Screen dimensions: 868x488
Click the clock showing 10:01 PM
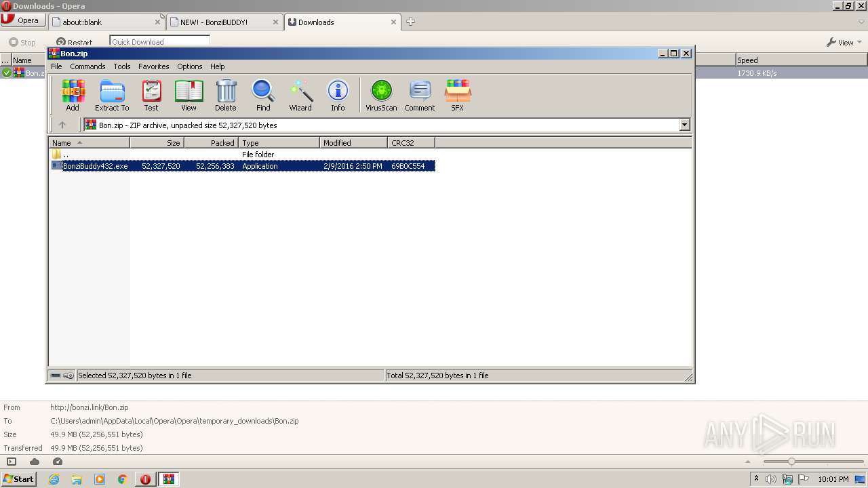click(833, 479)
